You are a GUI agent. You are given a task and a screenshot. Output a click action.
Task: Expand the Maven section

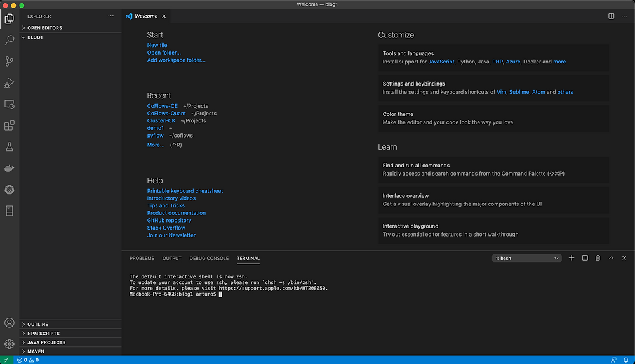pos(70,351)
